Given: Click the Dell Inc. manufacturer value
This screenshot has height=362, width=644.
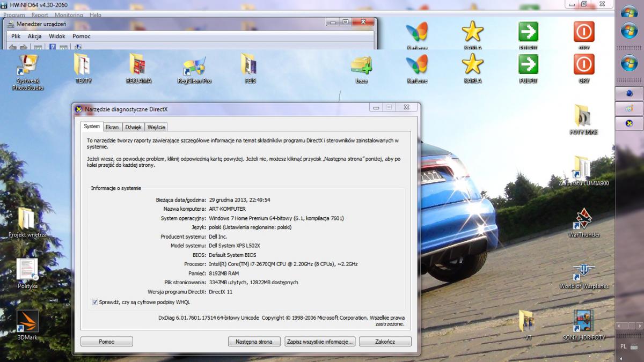Looking at the screenshot, I should click(218, 237).
